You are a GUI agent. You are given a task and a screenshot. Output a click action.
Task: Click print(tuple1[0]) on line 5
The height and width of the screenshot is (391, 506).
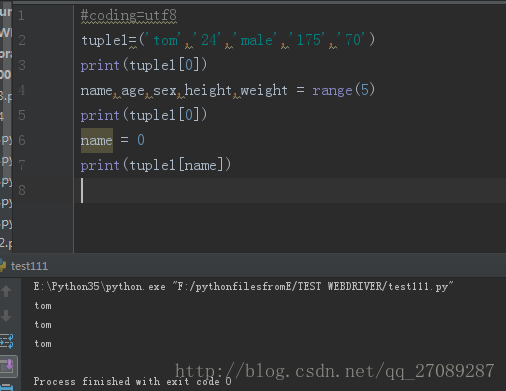[144, 115]
